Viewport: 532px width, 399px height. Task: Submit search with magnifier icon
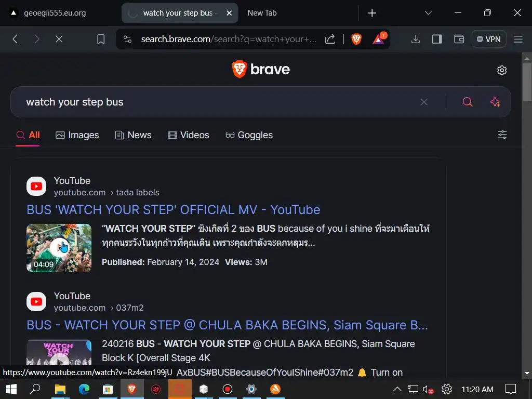point(468,102)
